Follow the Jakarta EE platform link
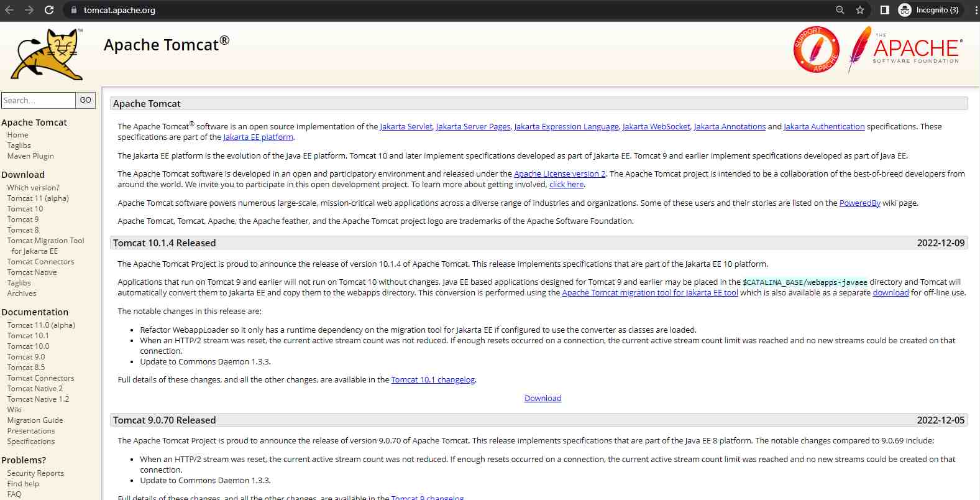Screen dimensions: 980x500 coord(258,137)
